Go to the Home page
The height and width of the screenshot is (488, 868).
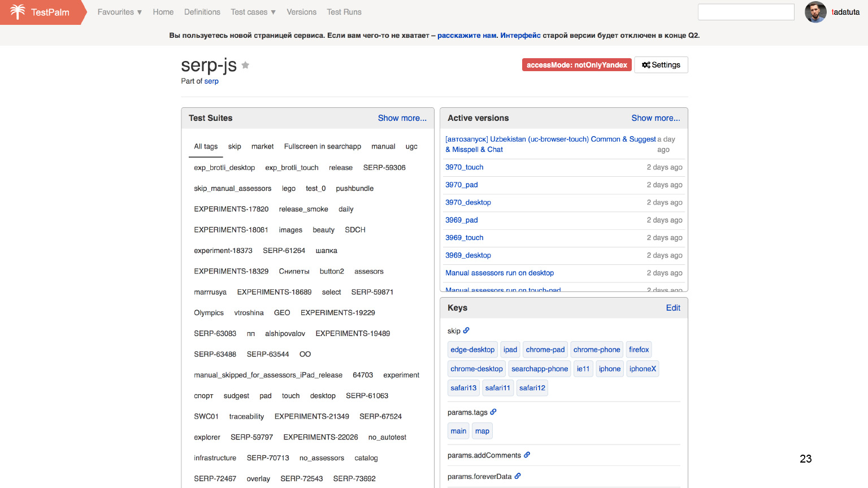[x=163, y=12]
